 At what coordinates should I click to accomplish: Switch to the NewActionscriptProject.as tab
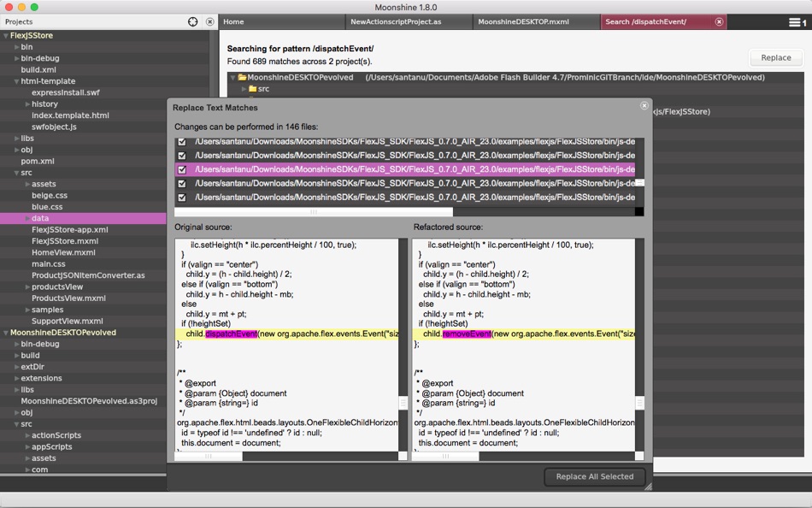click(409, 21)
